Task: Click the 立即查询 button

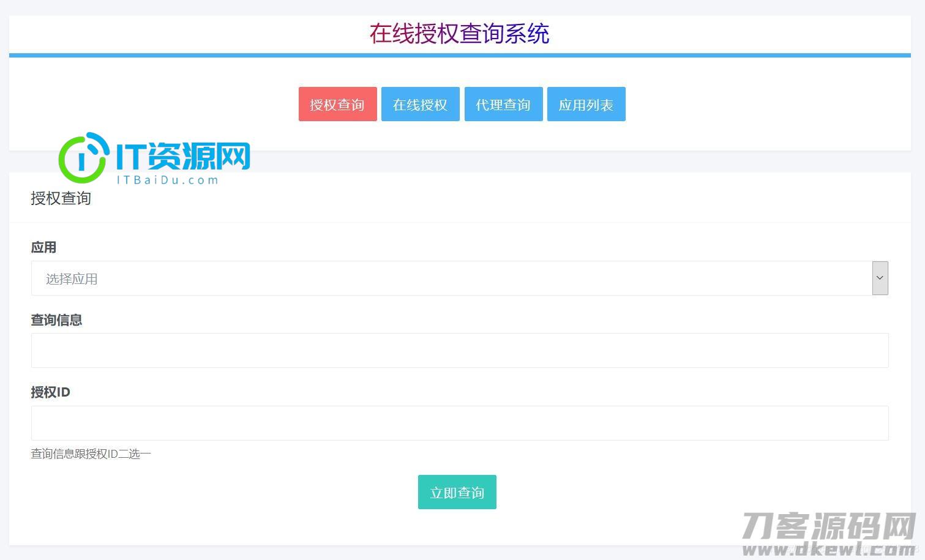Action: pos(457,492)
